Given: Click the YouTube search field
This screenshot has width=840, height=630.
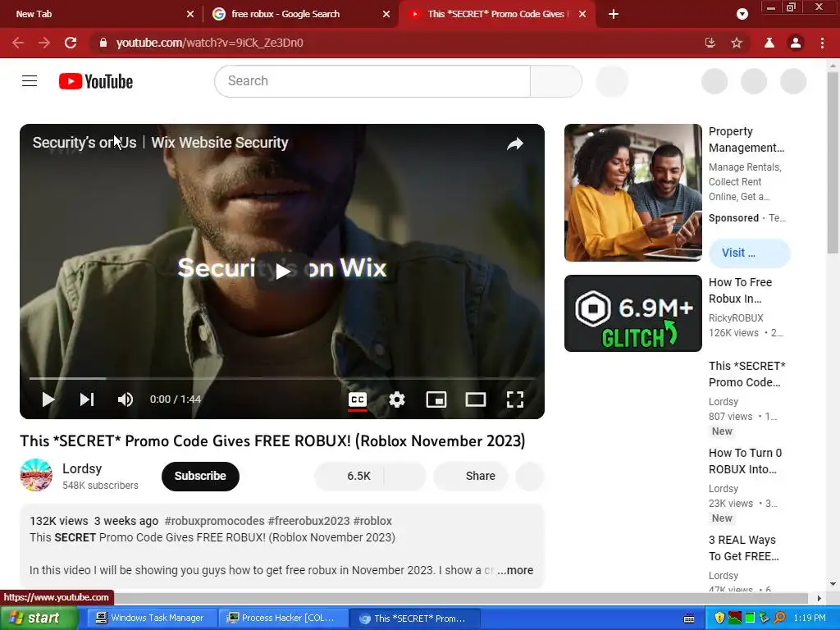Looking at the screenshot, I should tap(372, 81).
